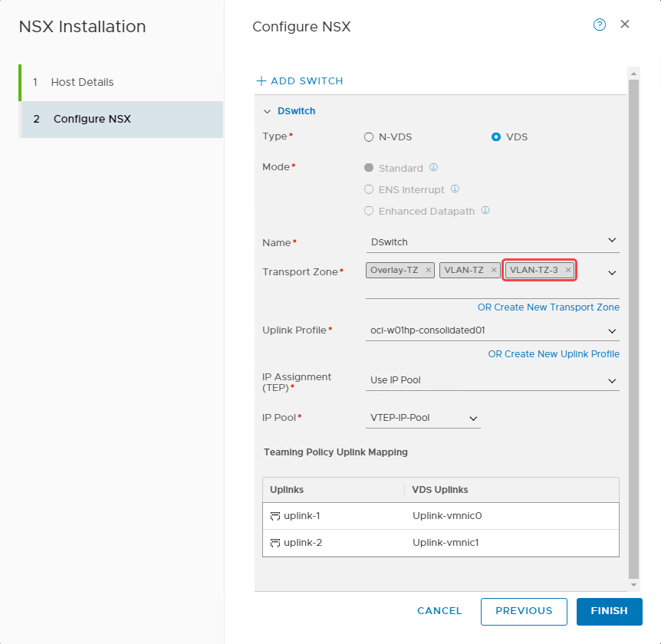Click the info icon beside Standard mode
The image size is (661, 644).
pos(435,168)
